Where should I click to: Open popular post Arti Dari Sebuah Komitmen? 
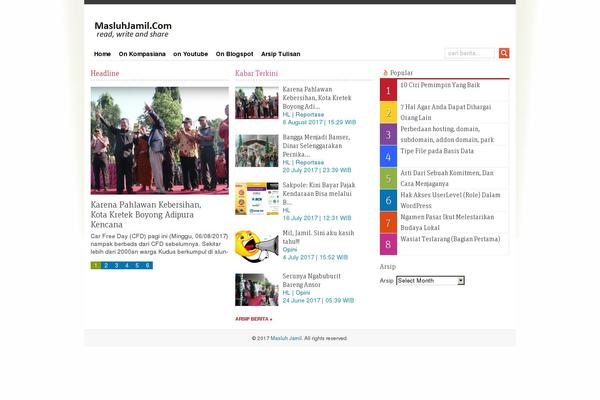pos(447,178)
